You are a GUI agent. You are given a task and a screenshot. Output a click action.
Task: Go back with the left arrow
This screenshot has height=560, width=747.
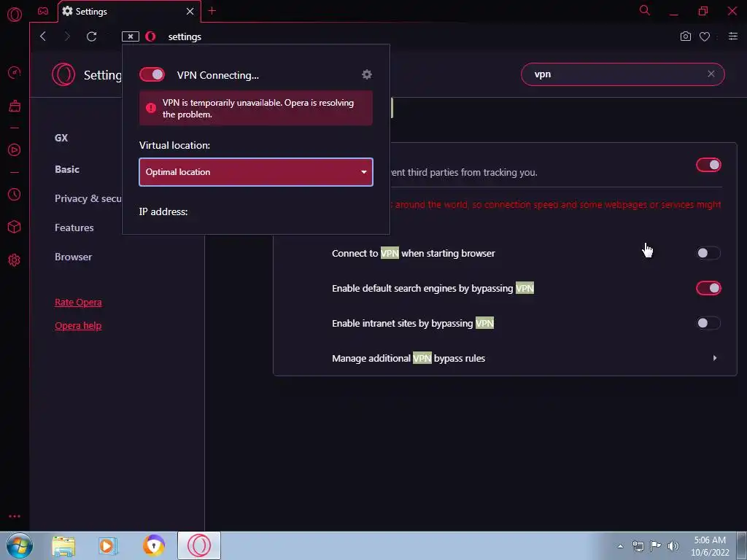click(x=43, y=36)
